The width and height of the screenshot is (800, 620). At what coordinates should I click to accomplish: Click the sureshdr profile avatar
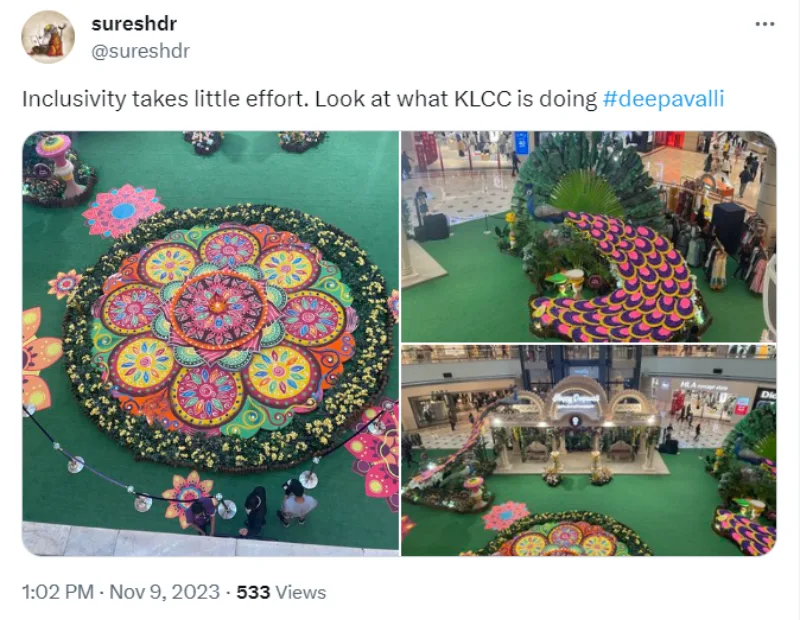pyautogui.click(x=48, y=37)
